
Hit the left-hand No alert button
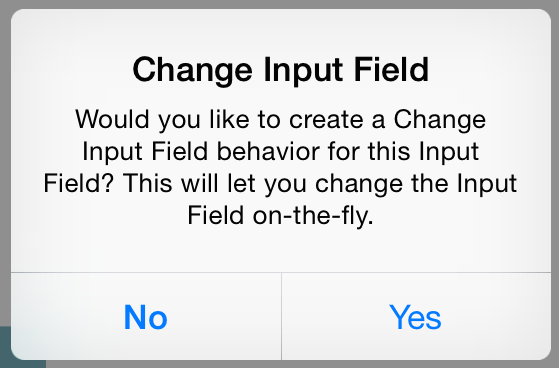(x=146, y=317)
